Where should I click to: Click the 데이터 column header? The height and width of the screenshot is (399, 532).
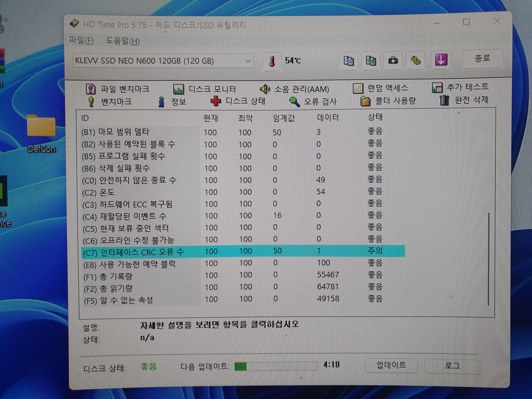(328, 118)
